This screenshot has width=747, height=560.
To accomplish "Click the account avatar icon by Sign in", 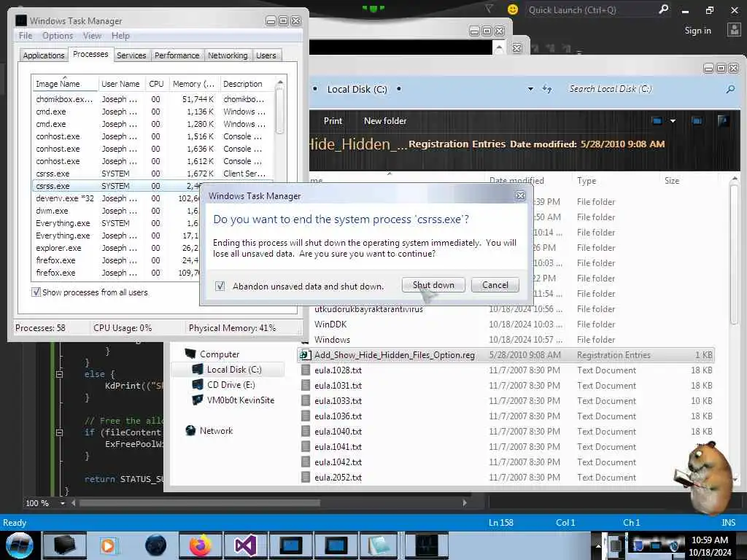I will (734, 31).
